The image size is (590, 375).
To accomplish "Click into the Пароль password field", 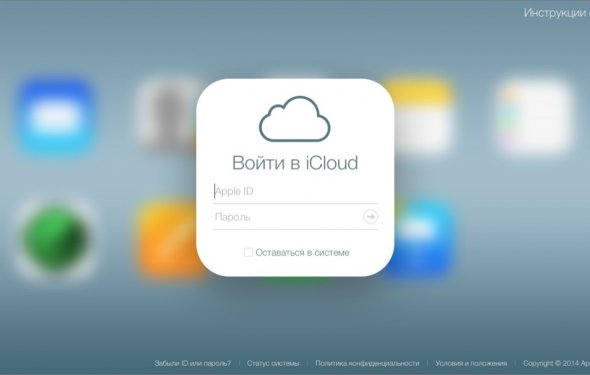I will pos(287,217).
